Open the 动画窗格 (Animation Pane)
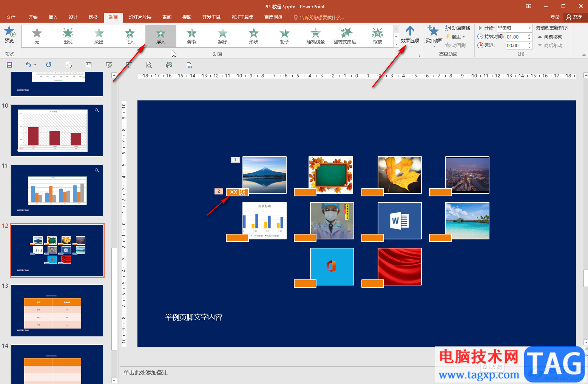Viewport: 588px width, 384px height. click(x=457, y=28)
